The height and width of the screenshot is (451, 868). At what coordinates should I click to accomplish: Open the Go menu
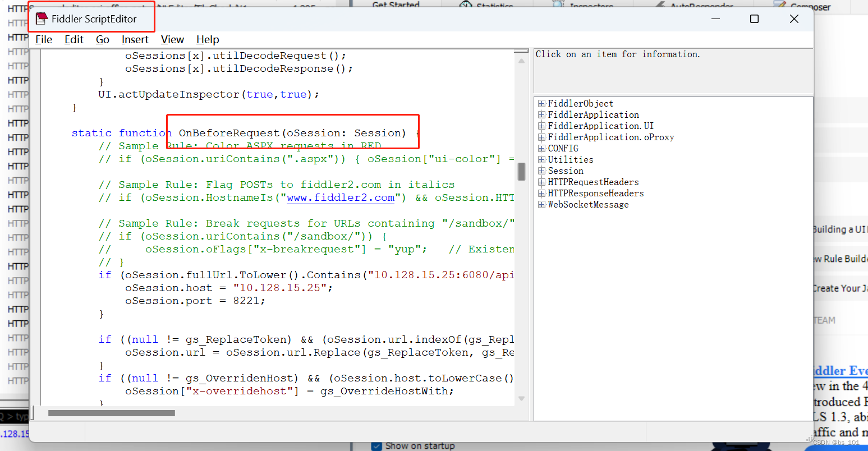point(103,40)
